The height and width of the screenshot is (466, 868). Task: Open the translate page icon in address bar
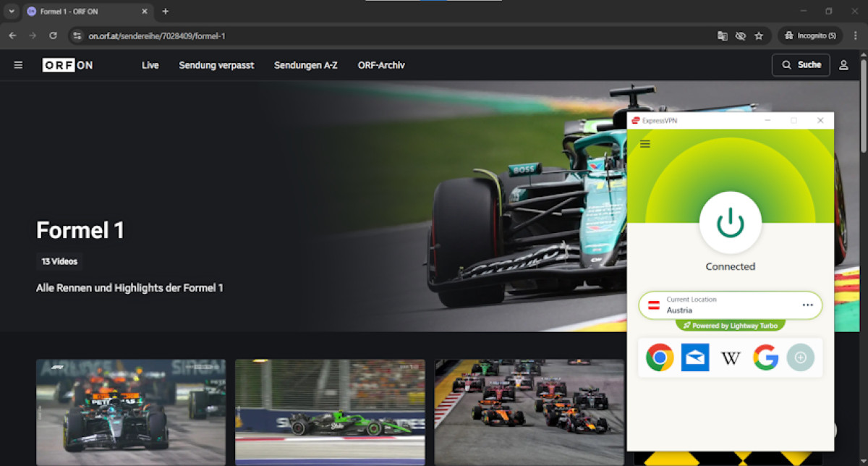(722, 35)
